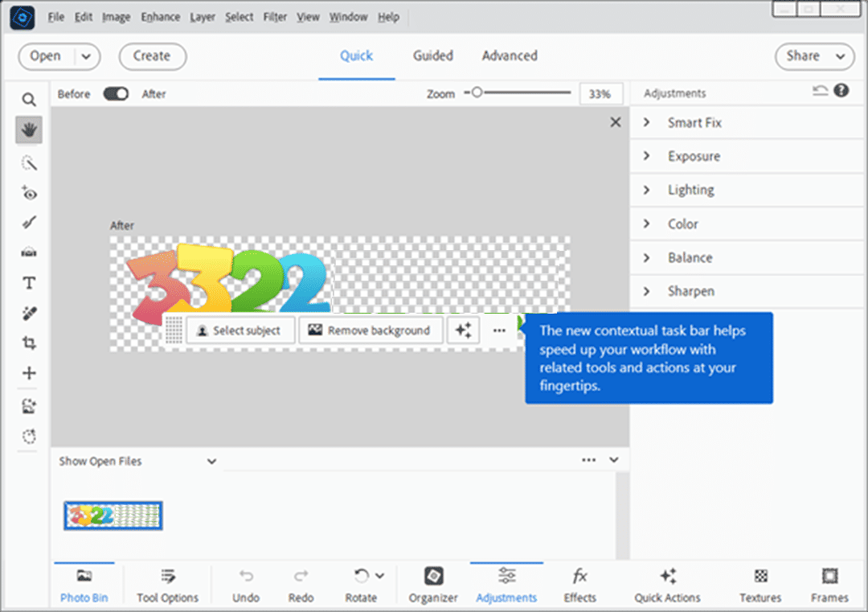
Task: Click the Undo button
Action: click(x=246, y=586)
